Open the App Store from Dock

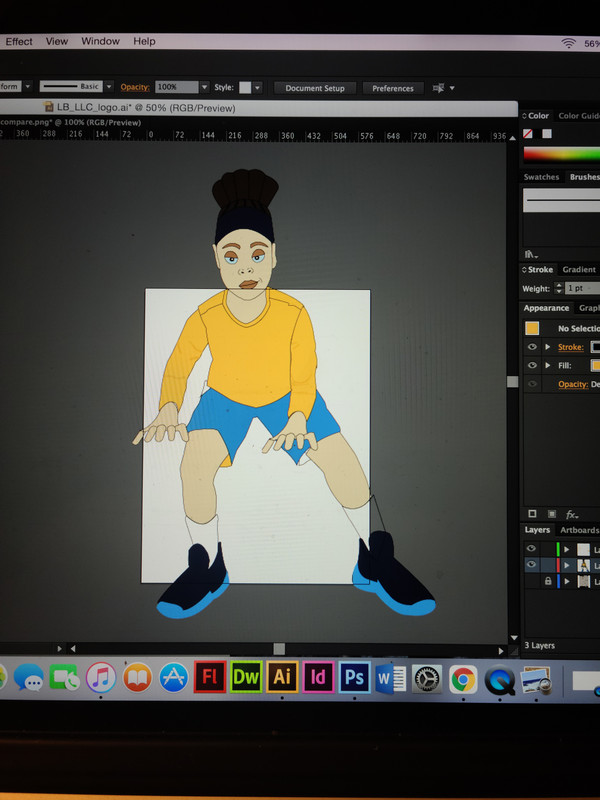173,677
